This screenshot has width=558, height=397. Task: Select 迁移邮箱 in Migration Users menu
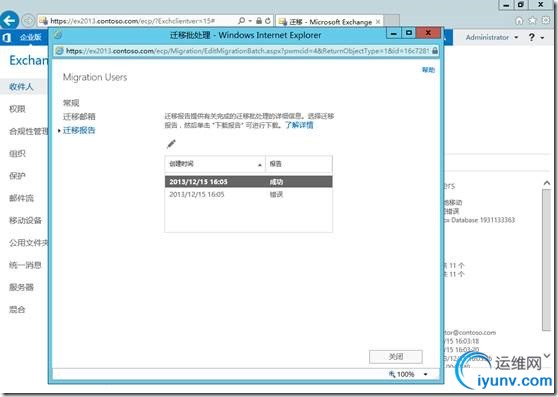click(79, 117)
